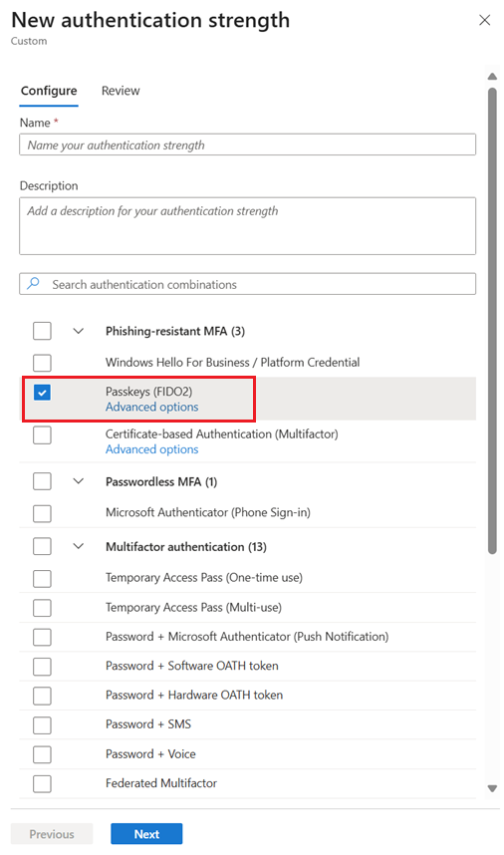504x855 pixels.
Task: Close the New authentication strength panel
Action: click(484, 20)
